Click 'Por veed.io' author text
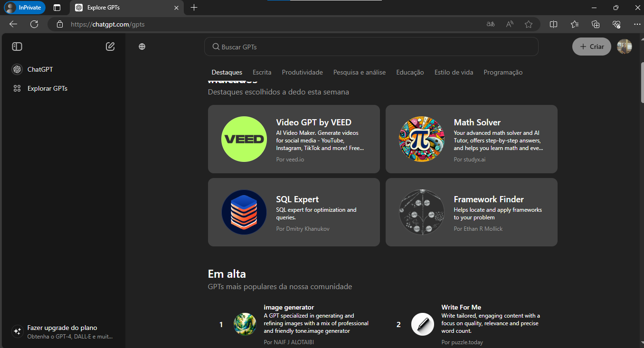 tap(290, 160)
